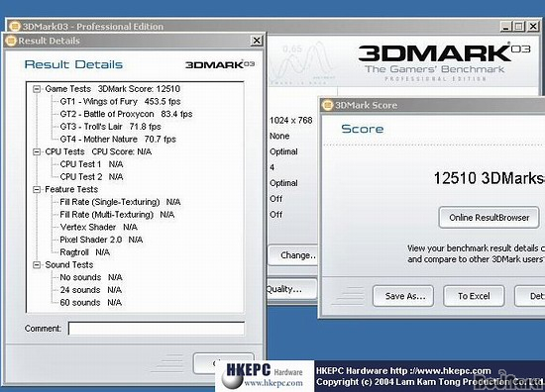Click the www.hkepc.com link in banner
Viewport: 545px width, 392px height.
(x=273, y=383)
